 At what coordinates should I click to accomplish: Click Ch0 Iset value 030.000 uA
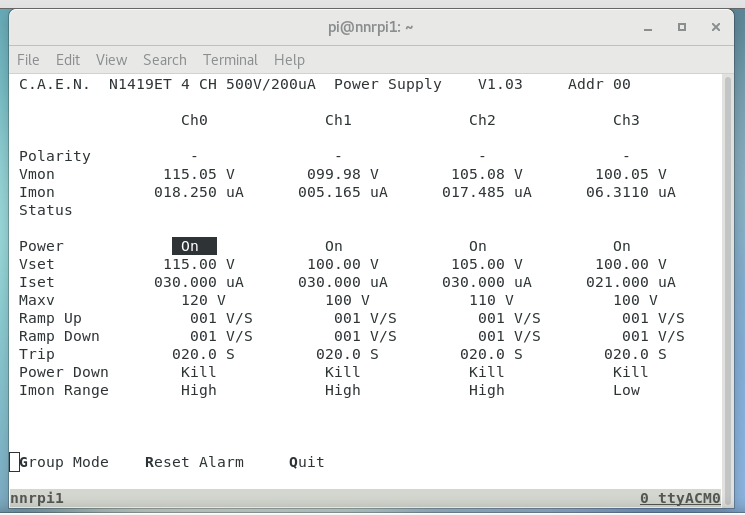tap(199, 282)
